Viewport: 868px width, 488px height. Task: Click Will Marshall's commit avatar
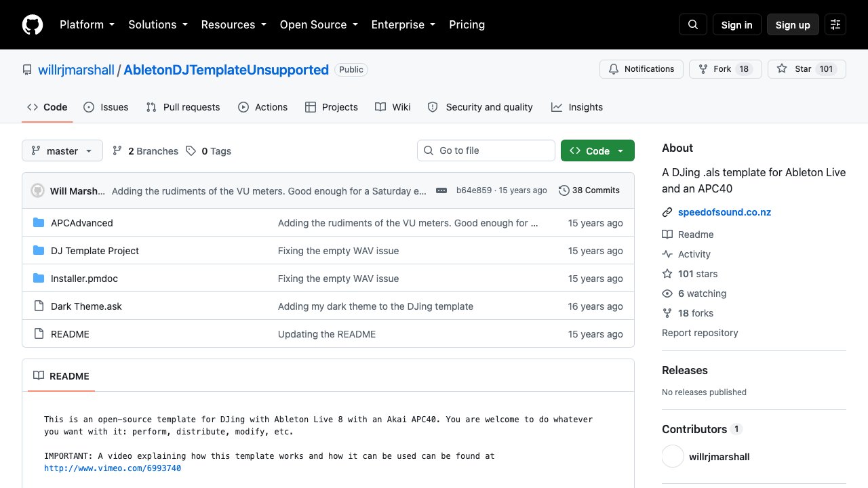(x=38, y=190)
